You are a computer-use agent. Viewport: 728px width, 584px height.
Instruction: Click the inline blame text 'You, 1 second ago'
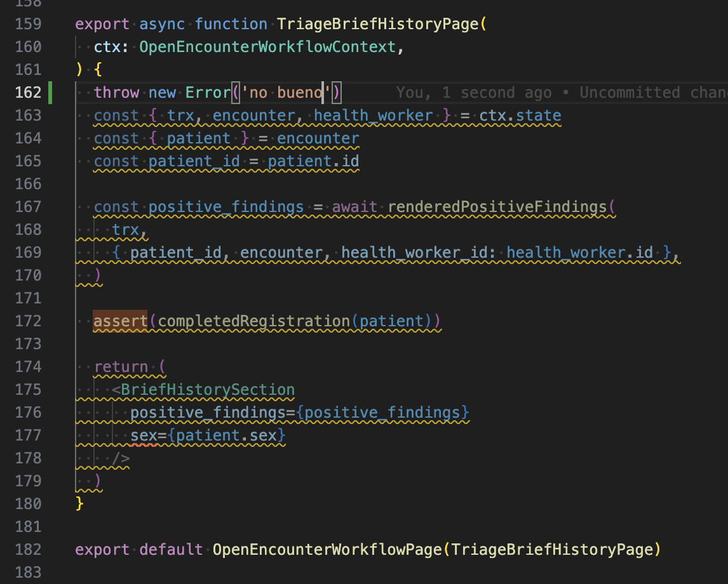point(473,93)
